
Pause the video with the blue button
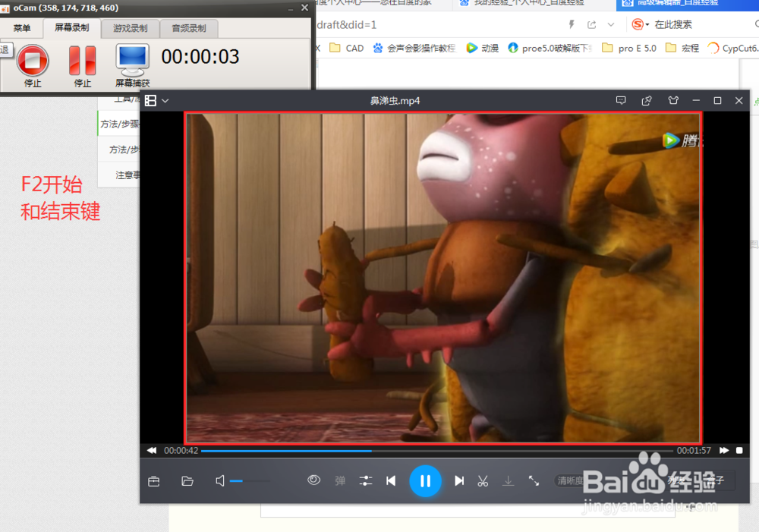coord(425,480)
